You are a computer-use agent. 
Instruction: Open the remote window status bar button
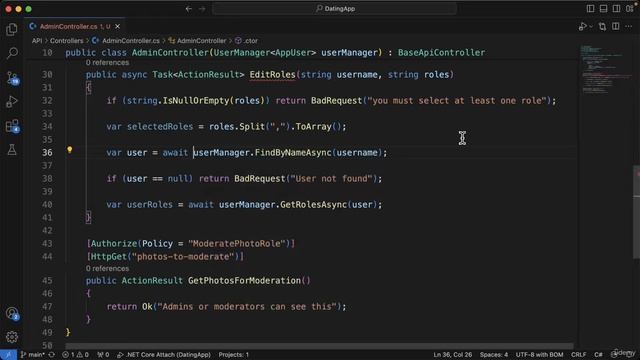coord(8,355)
